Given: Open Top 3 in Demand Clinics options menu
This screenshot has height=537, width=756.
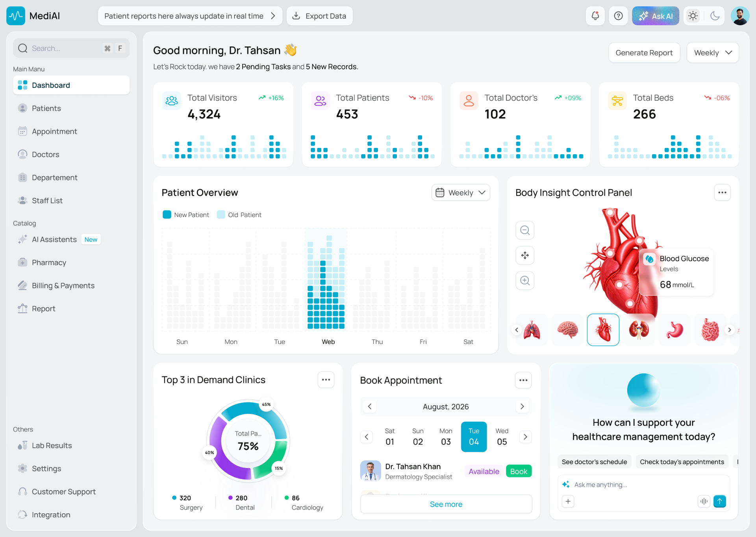Looking at the screenshot, I should coord(326,380).
